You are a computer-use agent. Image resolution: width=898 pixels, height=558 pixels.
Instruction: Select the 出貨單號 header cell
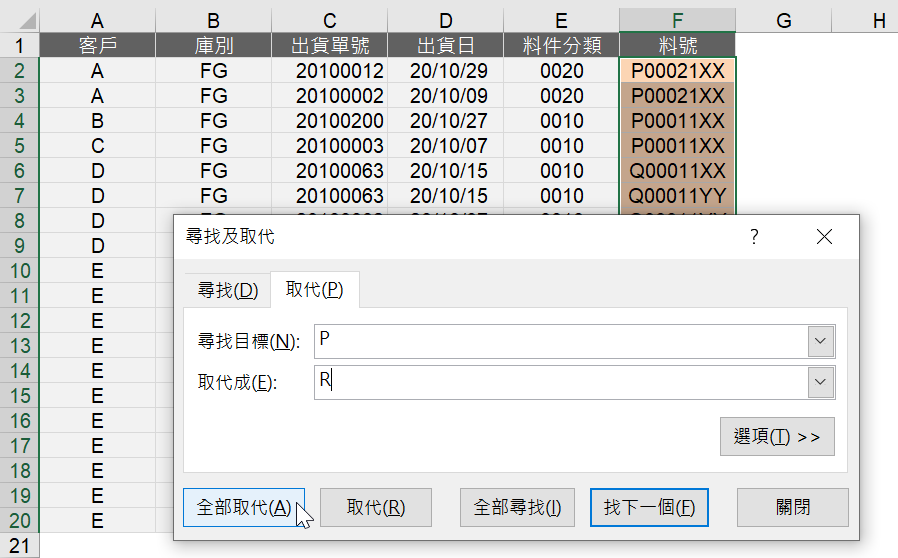coord(330,45)
